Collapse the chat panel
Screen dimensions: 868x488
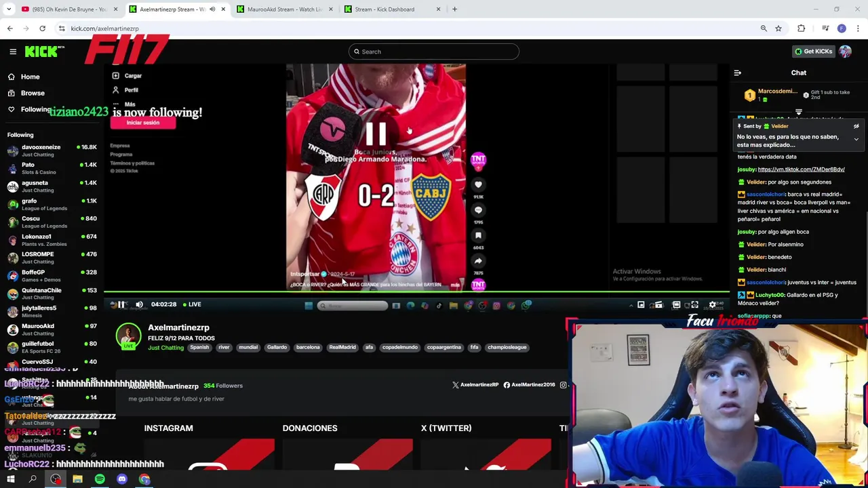pyautogui.click(x=738, y=73)
